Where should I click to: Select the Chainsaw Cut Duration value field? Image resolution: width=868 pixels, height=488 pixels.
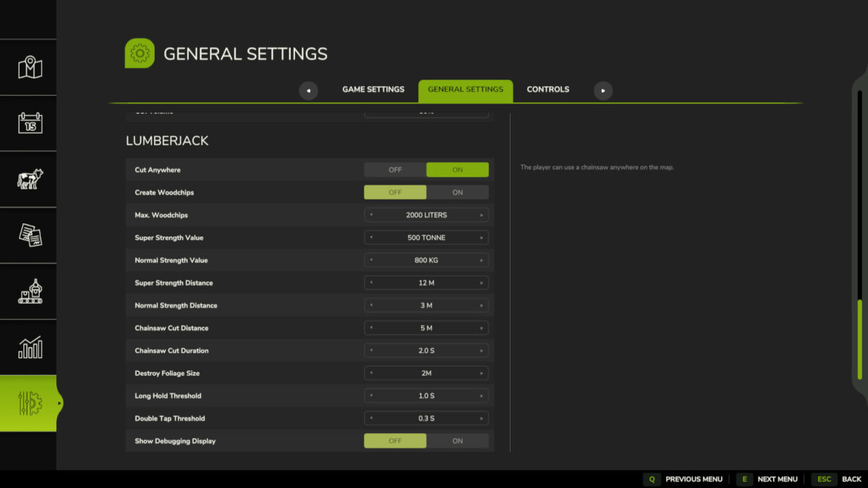426,350
